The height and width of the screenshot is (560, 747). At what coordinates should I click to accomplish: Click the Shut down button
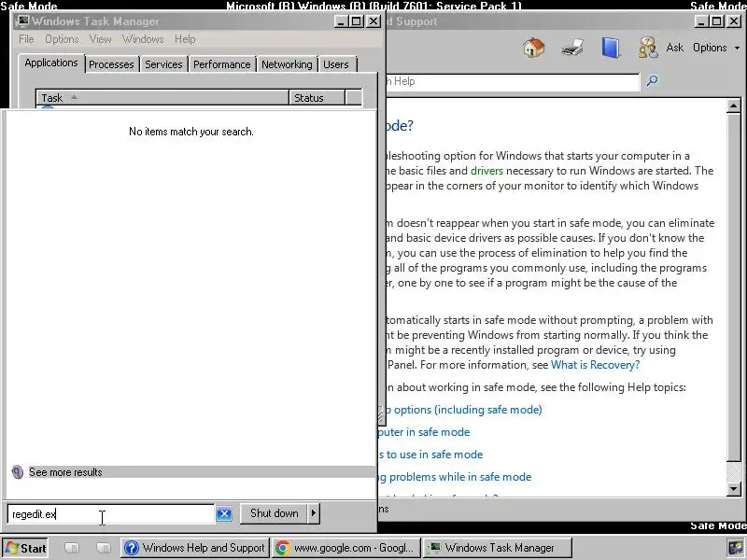274,513
